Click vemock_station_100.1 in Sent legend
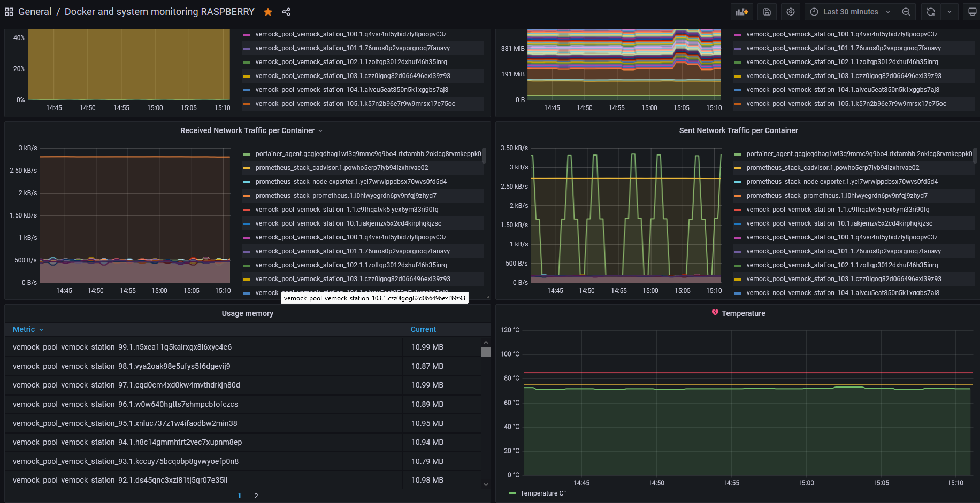The width and height of the screenshot is (980, 503). (842, 237)
